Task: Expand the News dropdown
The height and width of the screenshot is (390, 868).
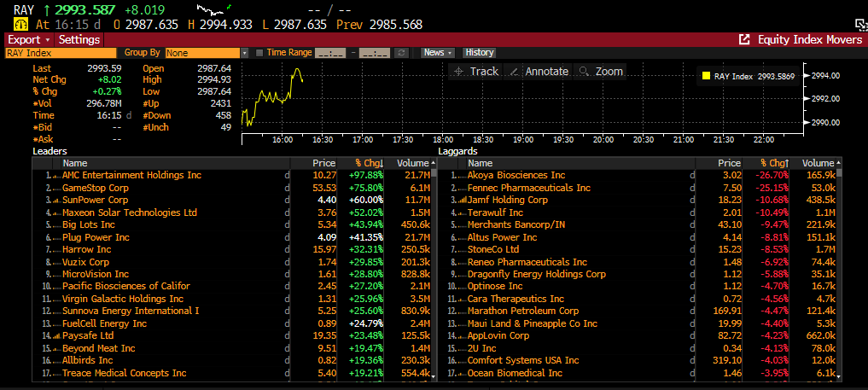Action: 437,53
